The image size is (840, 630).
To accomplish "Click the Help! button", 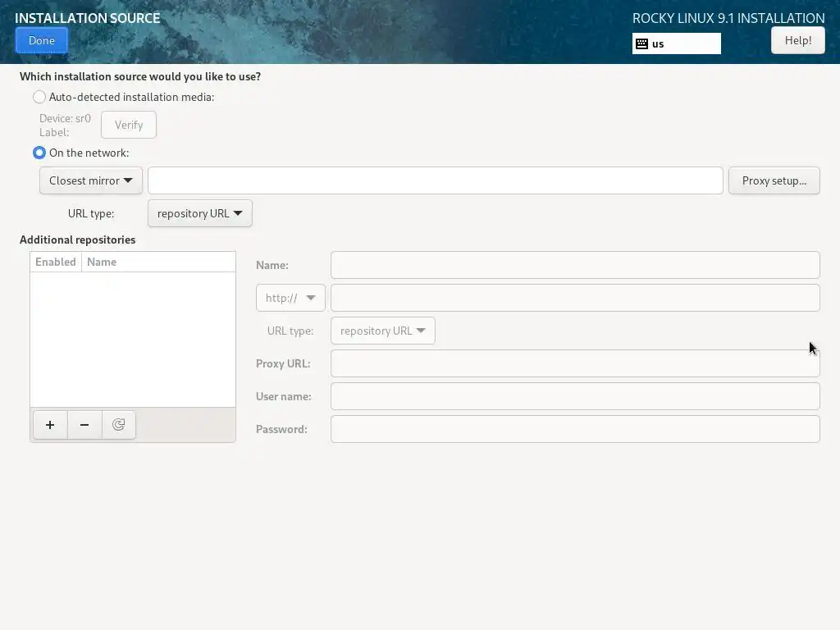I will (x=797, y=40).
